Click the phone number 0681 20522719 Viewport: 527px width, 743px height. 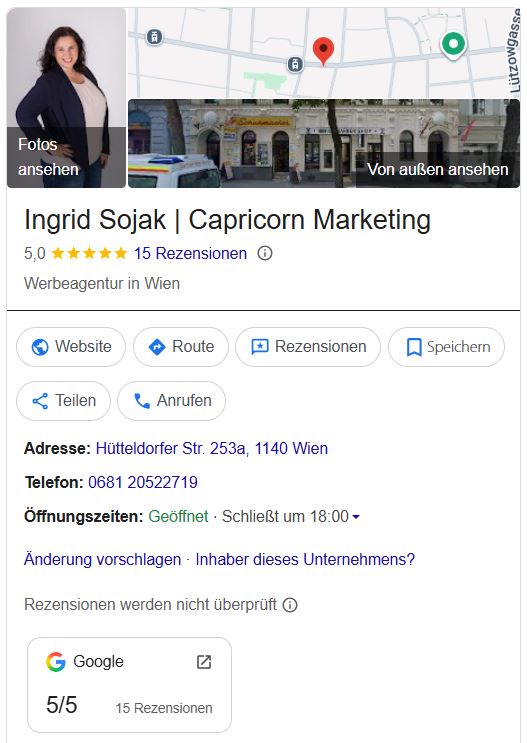(x=143, y=482)
